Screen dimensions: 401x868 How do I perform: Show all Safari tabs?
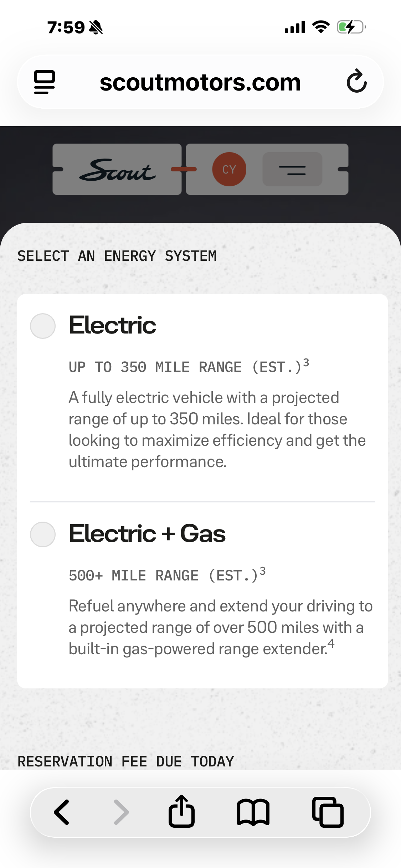pyautogui.click(x=328, y=812)
